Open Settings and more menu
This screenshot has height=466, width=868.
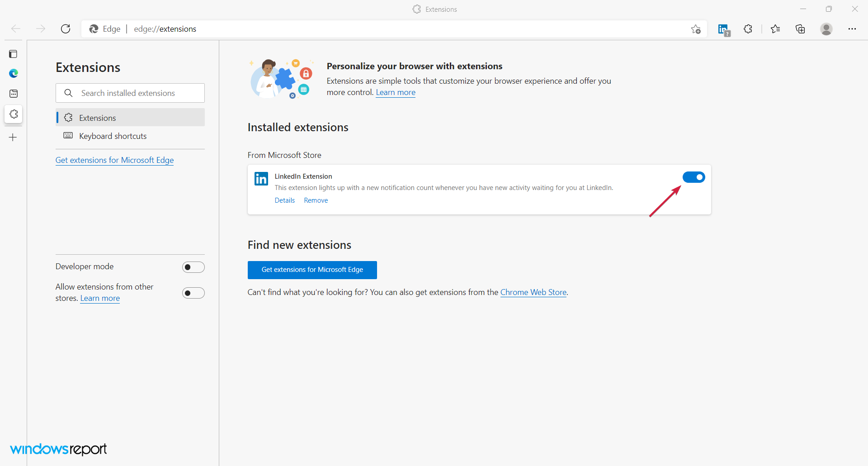(x=852, y=29)
